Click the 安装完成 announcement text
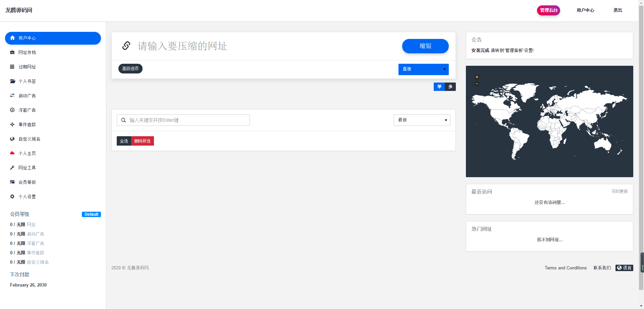The image size is (644, 309). (480, 50)
